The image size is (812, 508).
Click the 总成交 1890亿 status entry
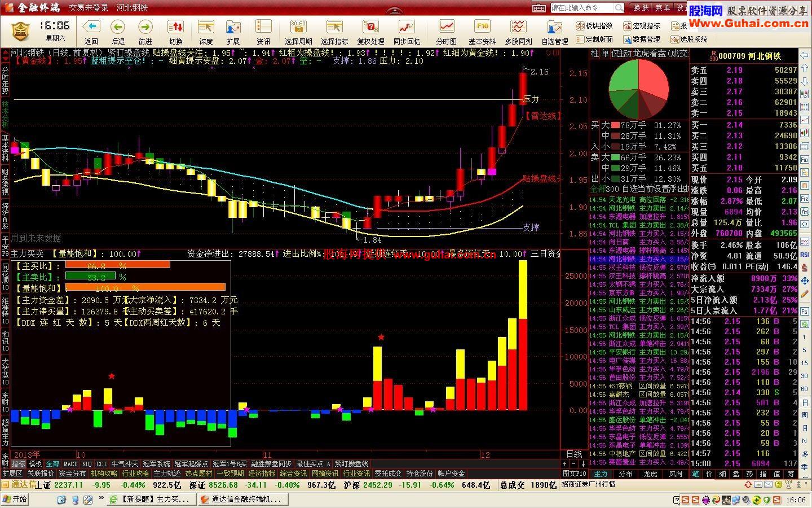[x=528, y=485]
